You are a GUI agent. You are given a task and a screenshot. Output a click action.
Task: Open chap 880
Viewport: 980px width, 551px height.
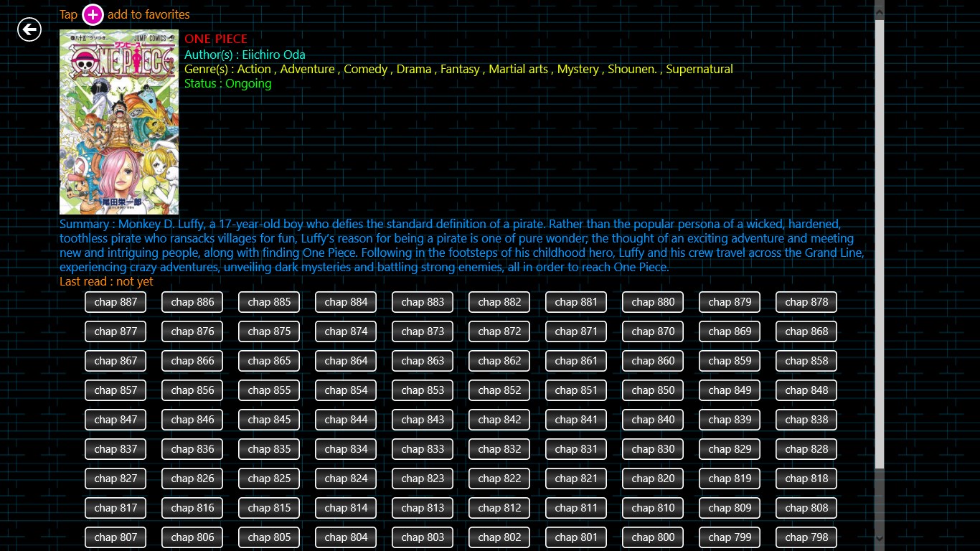[x=653, y=302]
